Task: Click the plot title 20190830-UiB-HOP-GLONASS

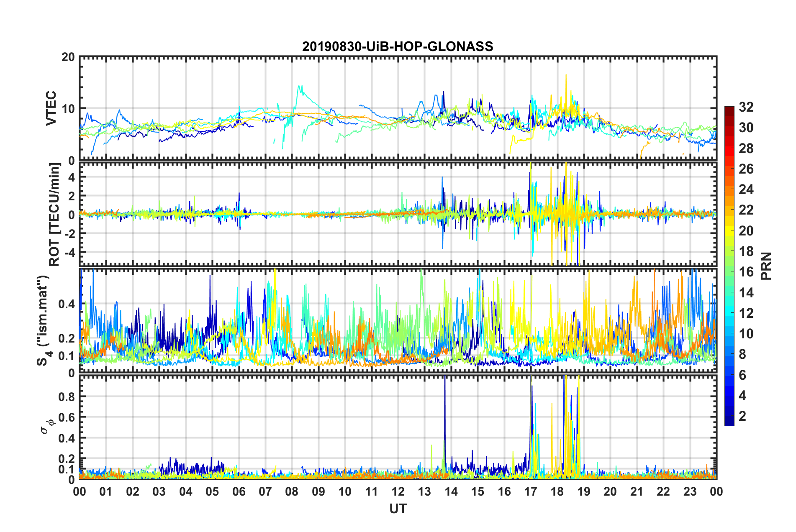Action: (398, 46)
